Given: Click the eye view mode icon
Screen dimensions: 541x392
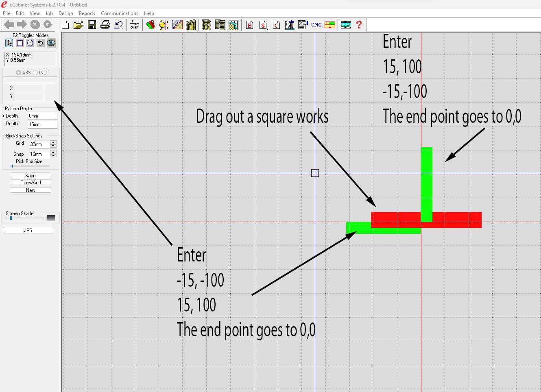Looking at the screenshot, I should pos(51,43).
